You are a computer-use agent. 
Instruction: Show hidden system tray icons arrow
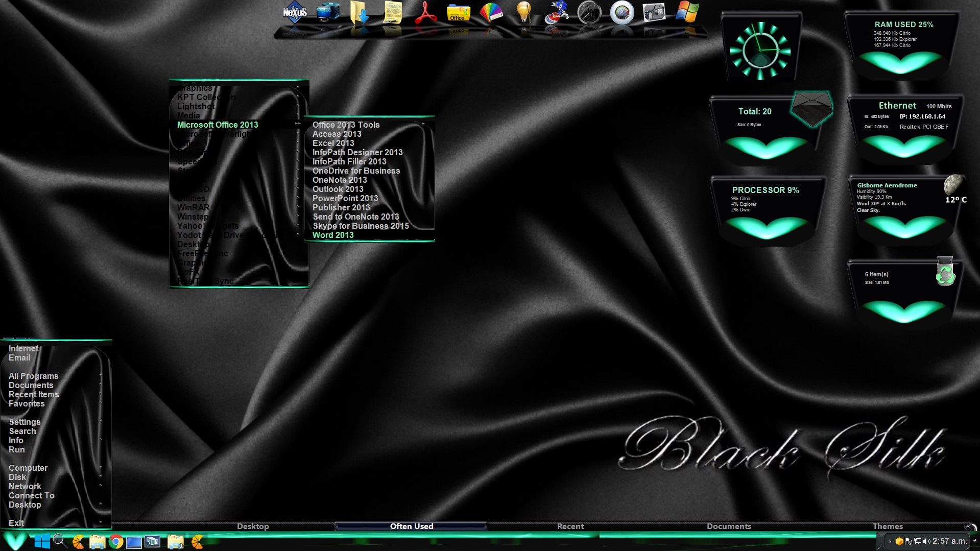point(890,541)
